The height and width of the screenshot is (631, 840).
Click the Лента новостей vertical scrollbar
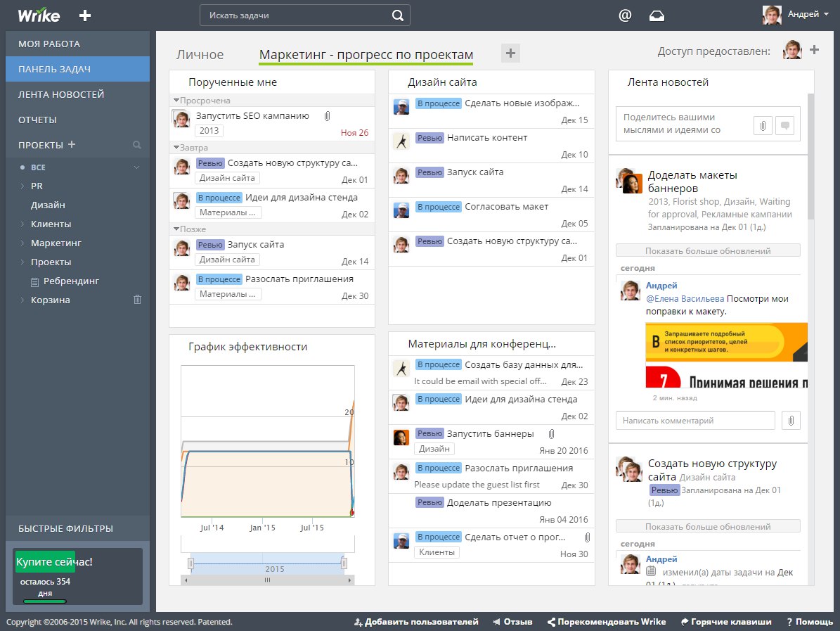(810, 157)
